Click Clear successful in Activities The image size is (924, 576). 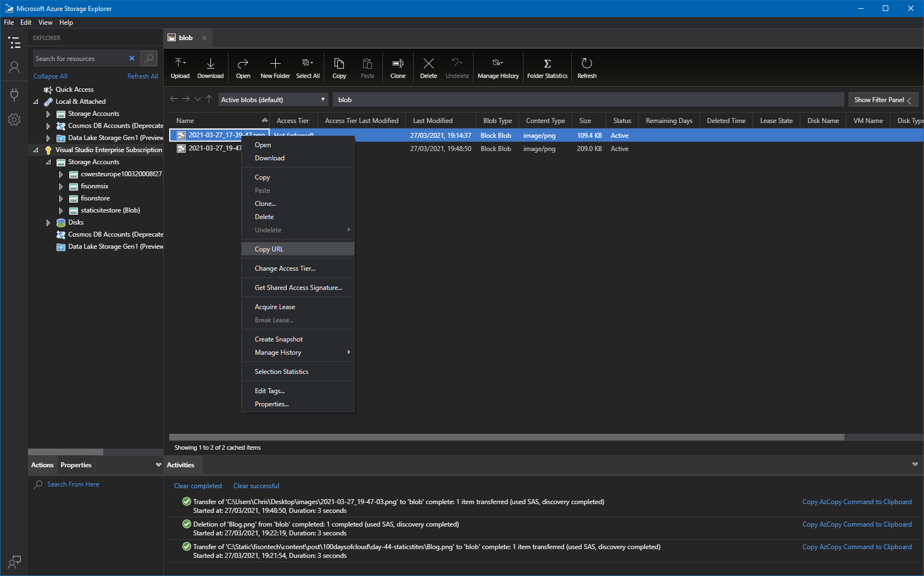click(256, 486)
